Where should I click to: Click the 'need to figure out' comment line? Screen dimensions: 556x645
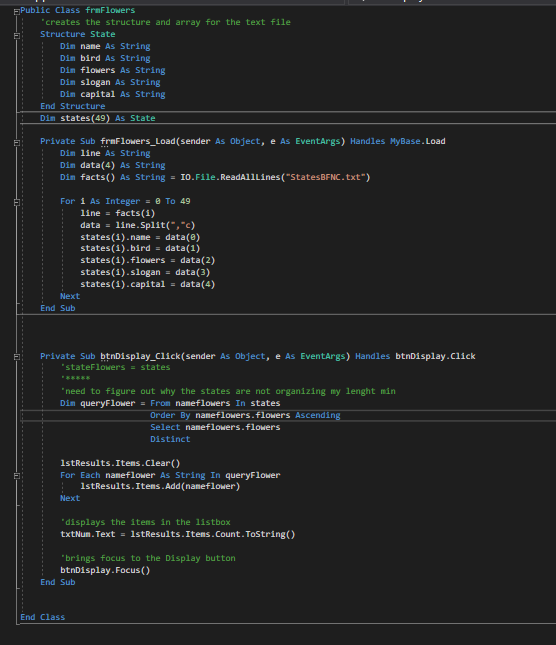point(228,391)
